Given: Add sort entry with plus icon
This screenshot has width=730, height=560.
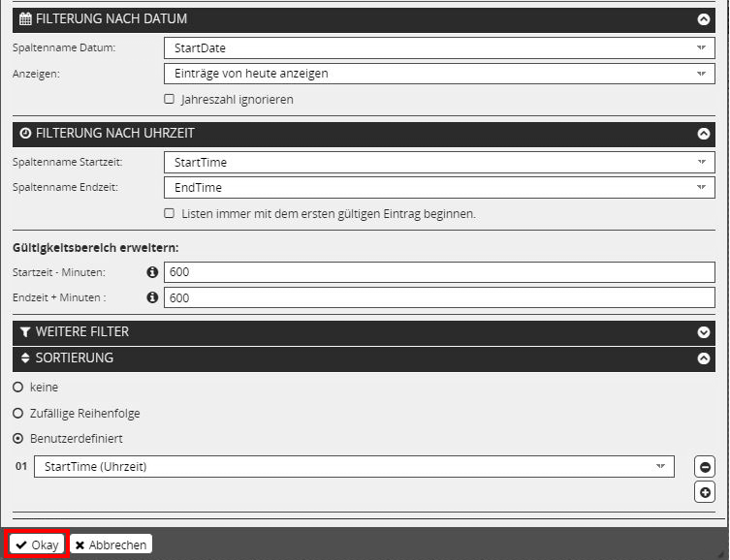Looking at the screenshot, I should point(705,492).
